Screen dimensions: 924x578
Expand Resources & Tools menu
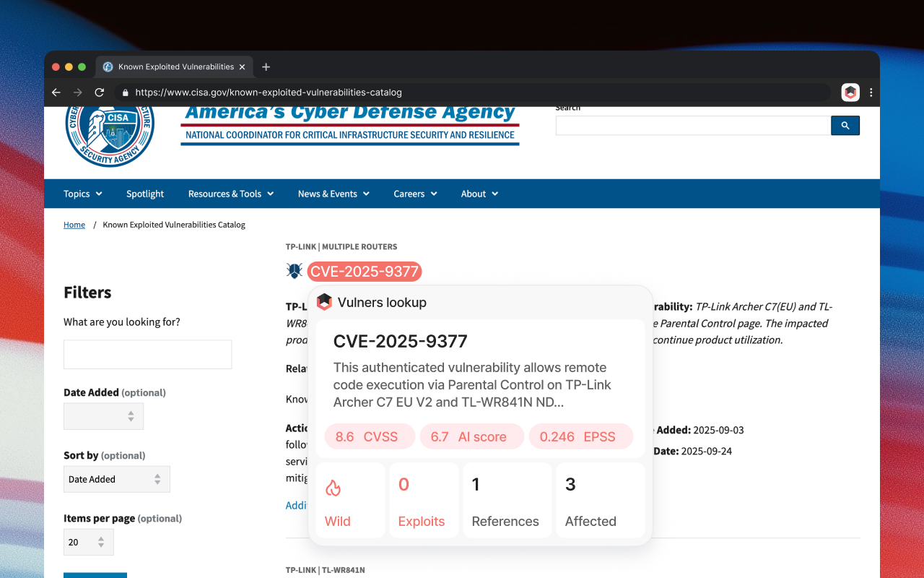(231, 194)
